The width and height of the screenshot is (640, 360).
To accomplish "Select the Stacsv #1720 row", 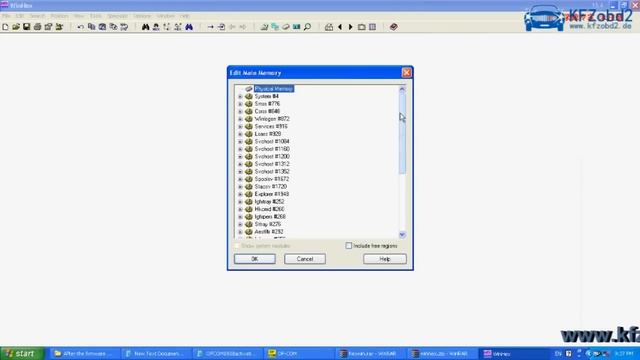I will click(x=271, y=187).
